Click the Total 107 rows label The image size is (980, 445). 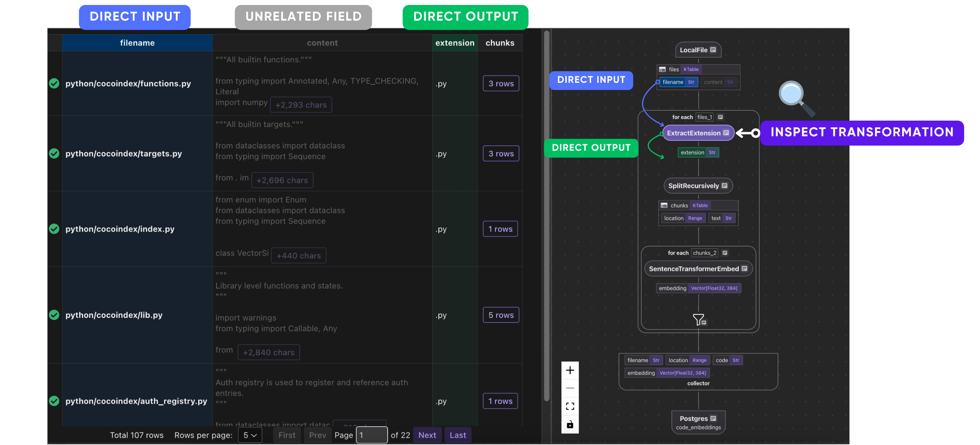[137, 435]
